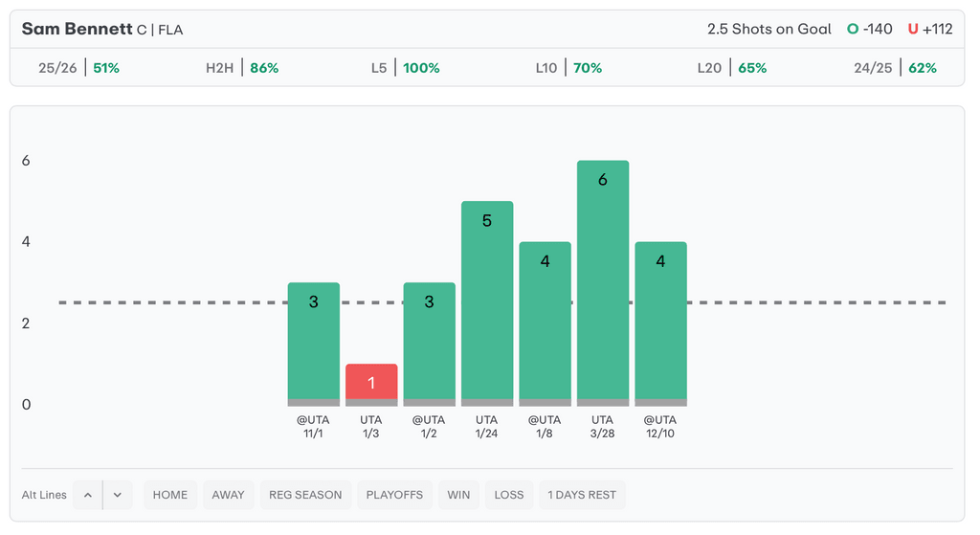Toggle the AWAY filter

click(x=228, y=495)
